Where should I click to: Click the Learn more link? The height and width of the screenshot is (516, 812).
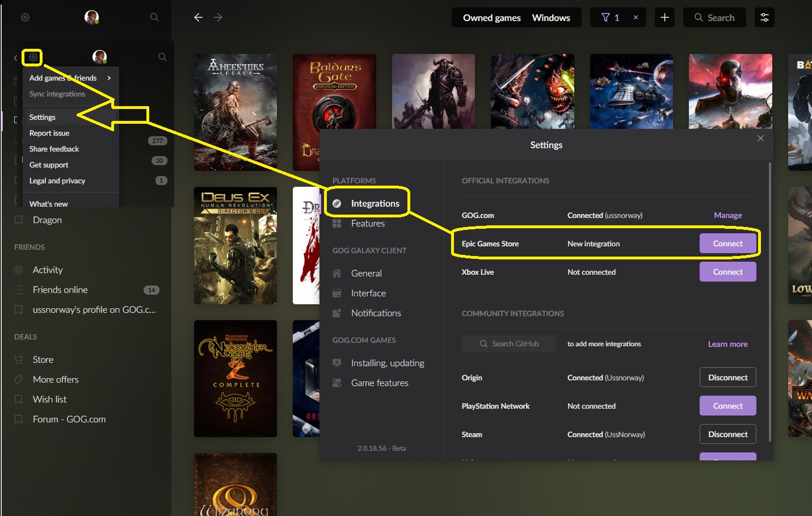(x=728, y=344)
